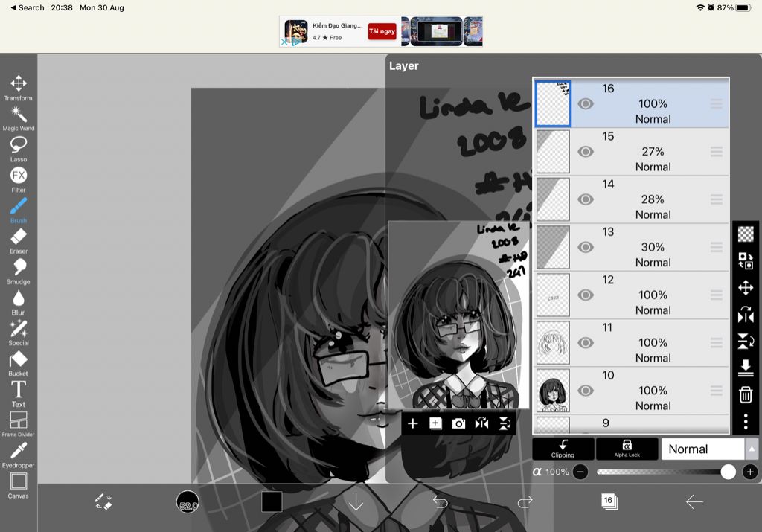This screenshot has width=762, height=532.
Task: Select the Transform tool
Action: [19, 88]
